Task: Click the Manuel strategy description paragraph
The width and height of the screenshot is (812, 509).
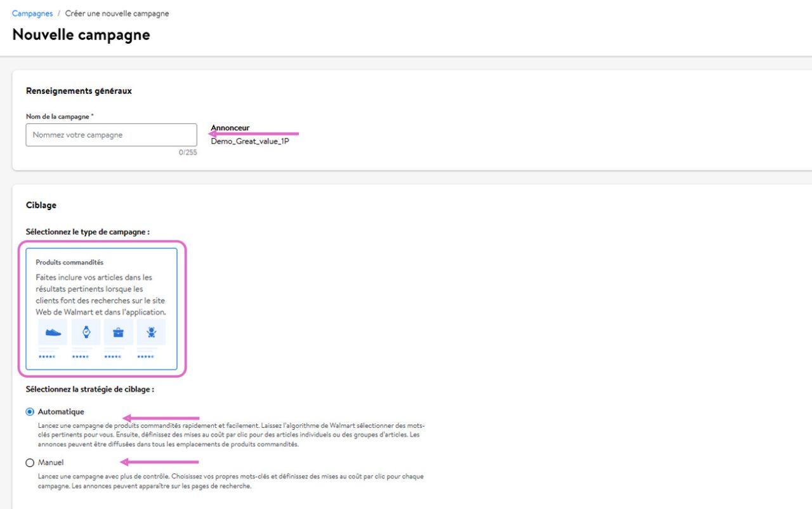Action: 230,481
